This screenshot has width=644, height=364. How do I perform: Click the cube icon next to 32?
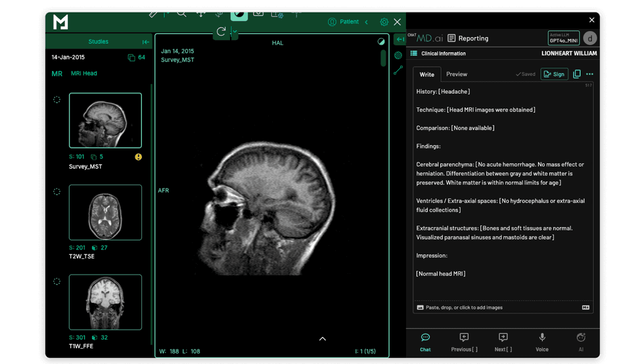point(95,338)
